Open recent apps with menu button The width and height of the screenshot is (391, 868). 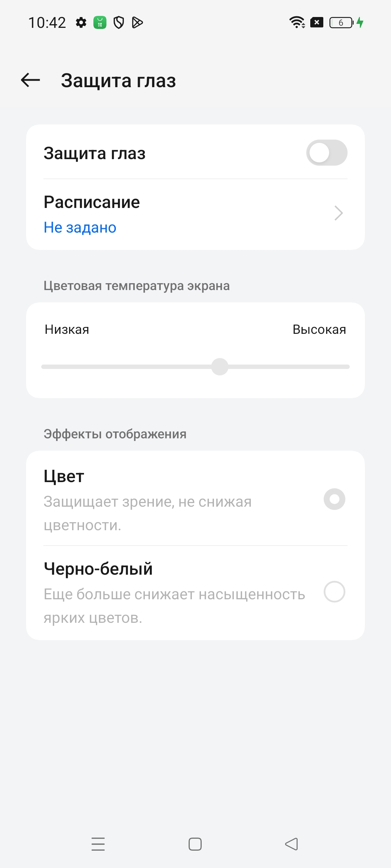98,844
